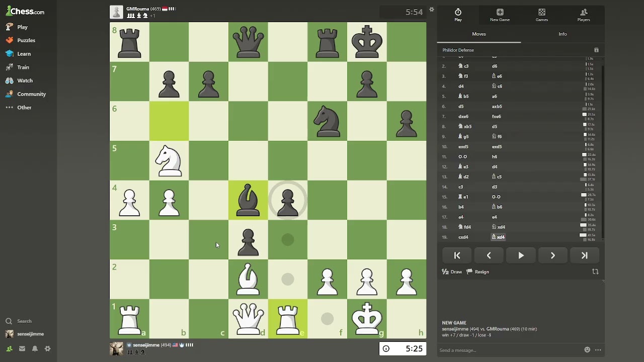Click the white knight on b5

tap(169, 160)
